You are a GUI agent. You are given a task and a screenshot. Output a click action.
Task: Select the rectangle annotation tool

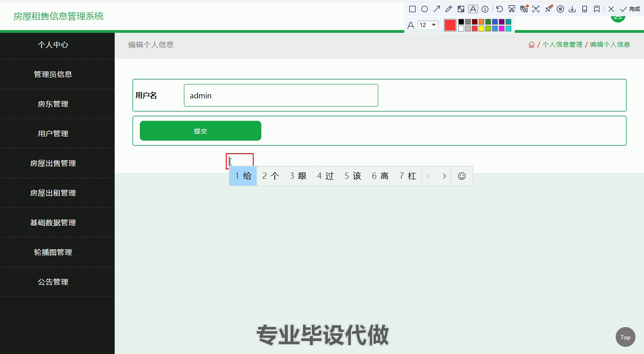point(412,9)
